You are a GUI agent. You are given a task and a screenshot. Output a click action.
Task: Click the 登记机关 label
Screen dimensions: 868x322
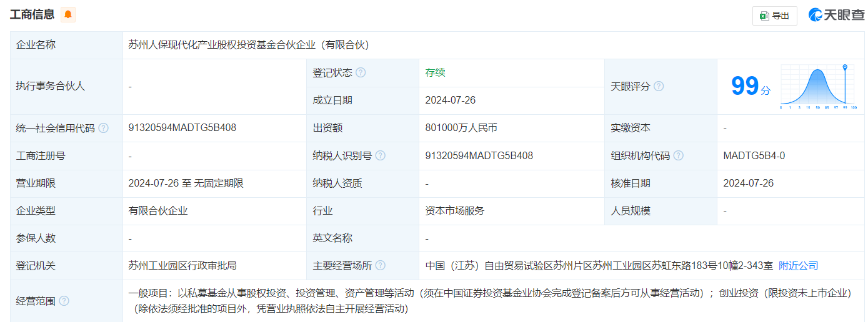tap(36, 266)
